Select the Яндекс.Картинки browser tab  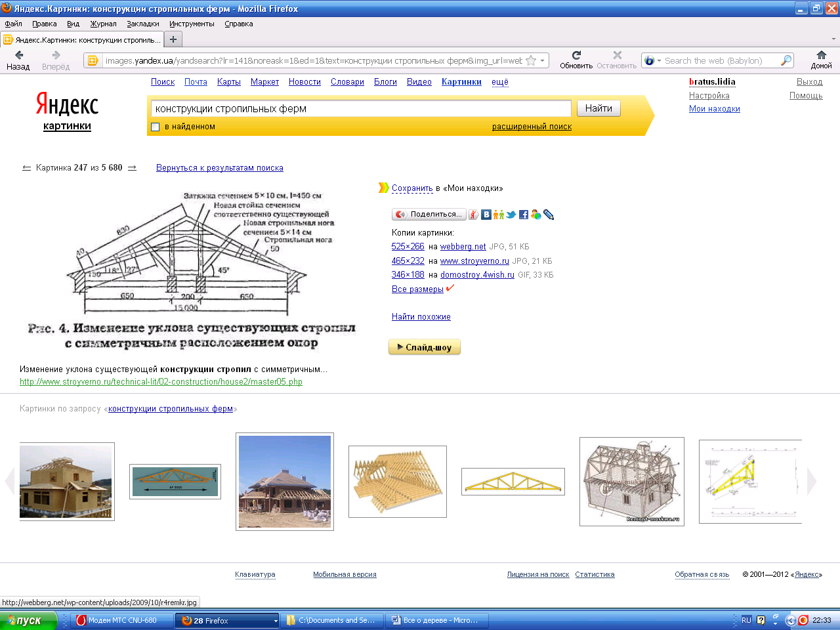[x=82, y=40]
